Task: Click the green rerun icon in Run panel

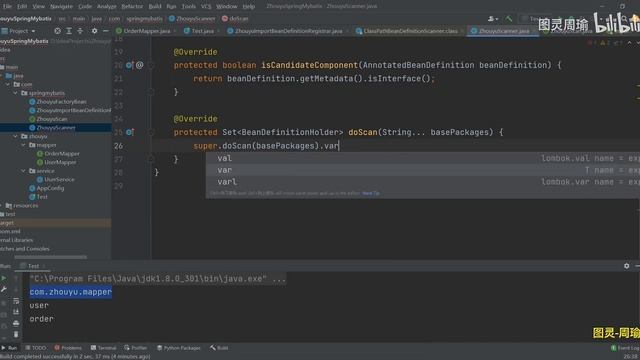Action: [4, 278]
